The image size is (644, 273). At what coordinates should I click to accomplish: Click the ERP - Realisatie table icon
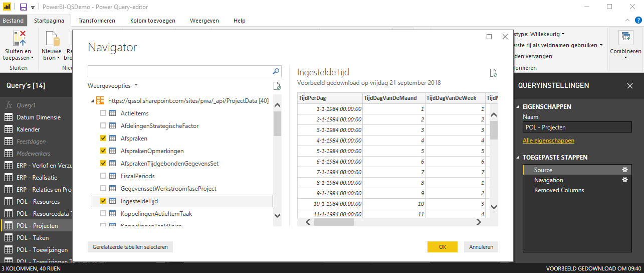click(9, 178)
